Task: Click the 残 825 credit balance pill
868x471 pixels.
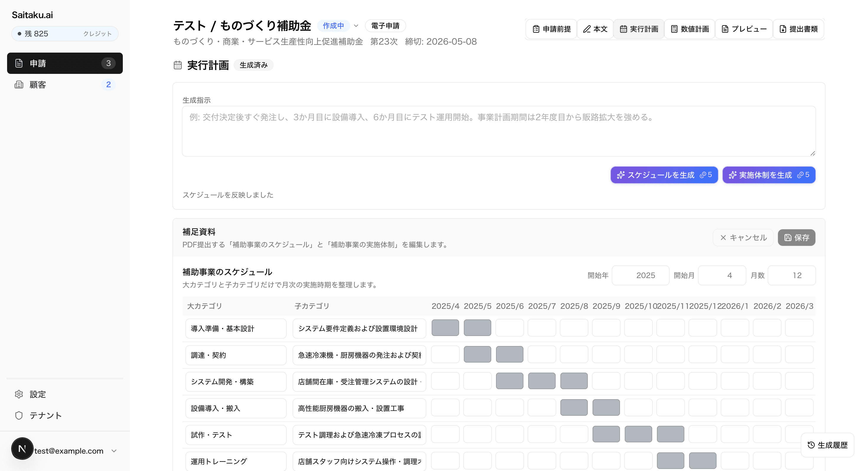Action: 65,34
